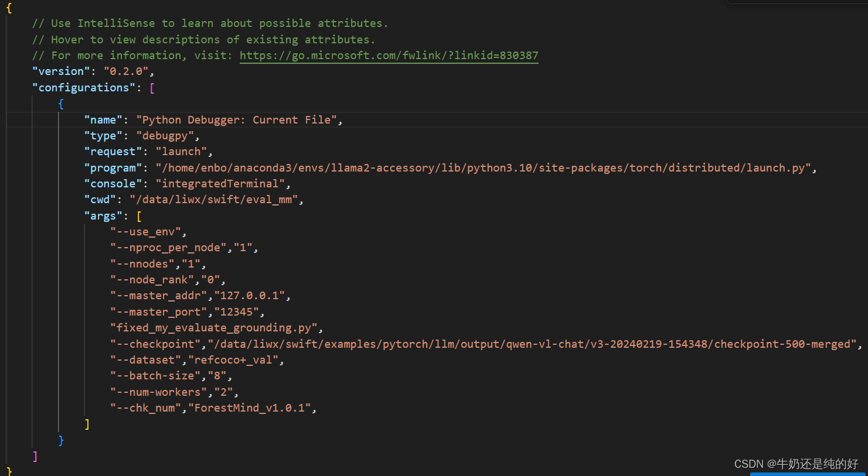Click the closing bracket of the args array
Image resolution: width=868 pixels, height=476 pixels.
point(87,423)
